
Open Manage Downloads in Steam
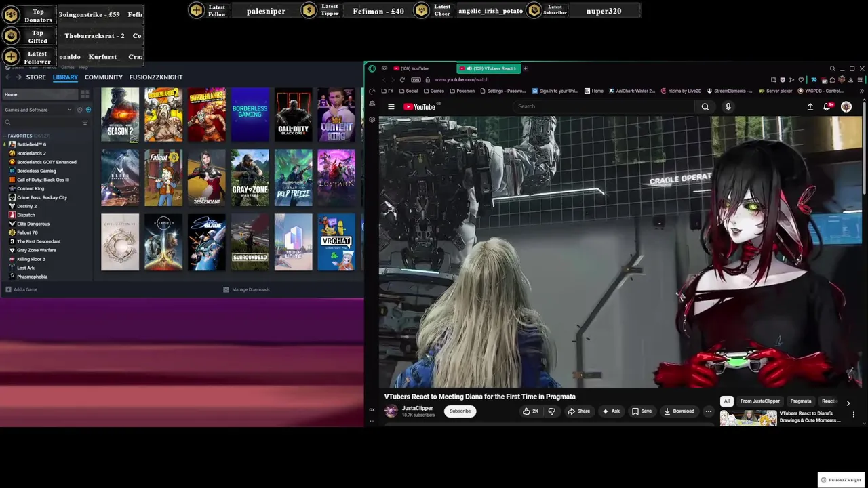coord(247,289)
